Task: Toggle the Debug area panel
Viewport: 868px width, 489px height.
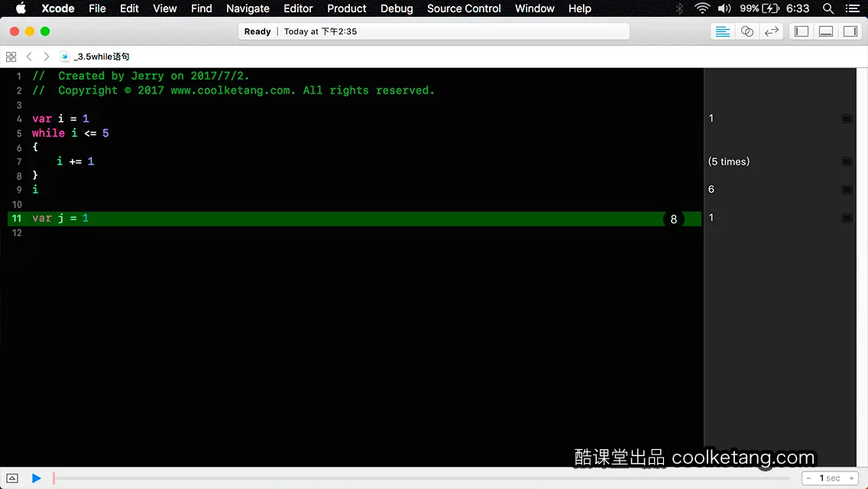Action: (x=826, y=31)
